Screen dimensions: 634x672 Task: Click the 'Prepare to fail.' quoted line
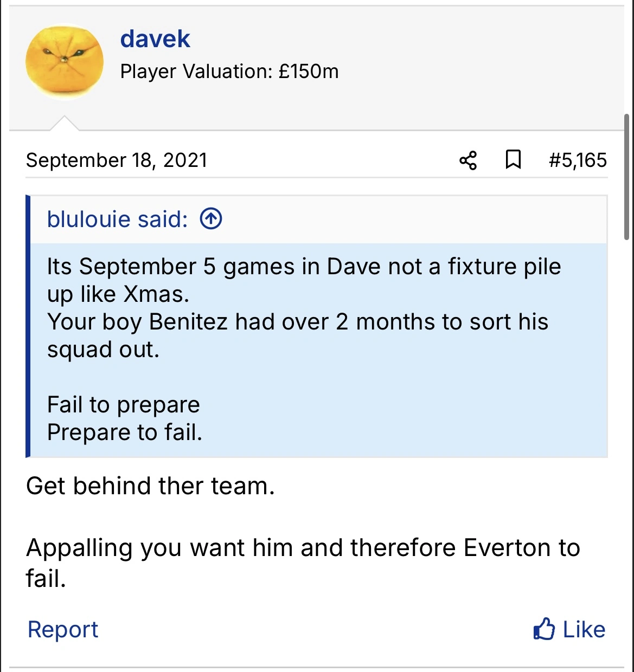[x=125, y=432]
